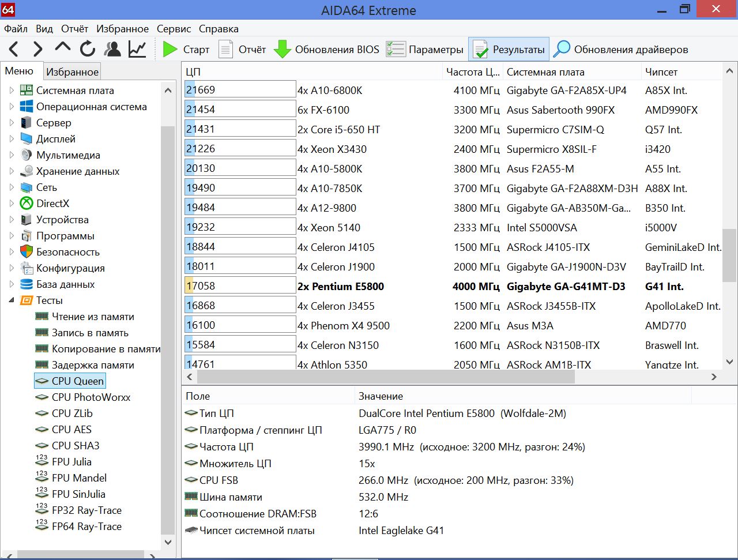Viewport: 738px width, 560px height.
Task: Go forward with the right arrow toolbar icon
Action: click(38, 50)
